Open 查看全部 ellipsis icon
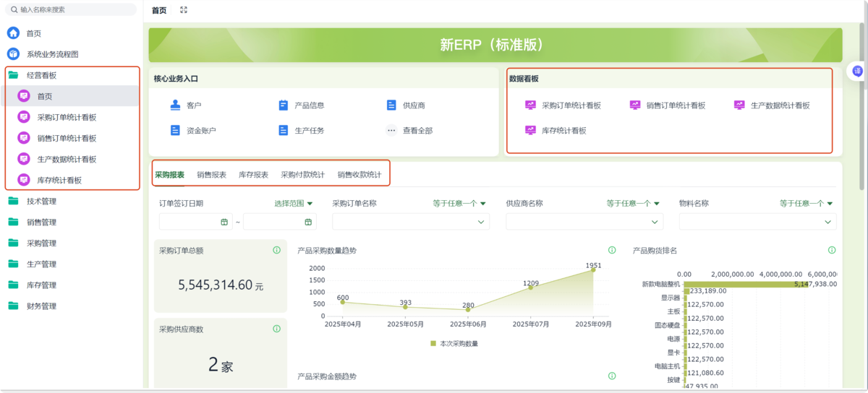This screenshot has height=393, width=868. tap(391, 131)
